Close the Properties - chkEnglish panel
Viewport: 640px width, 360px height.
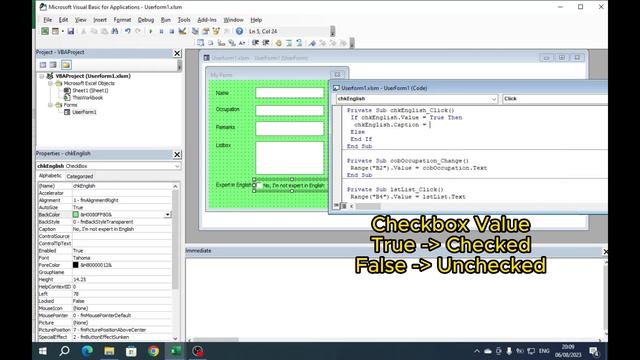pos(177,154)
